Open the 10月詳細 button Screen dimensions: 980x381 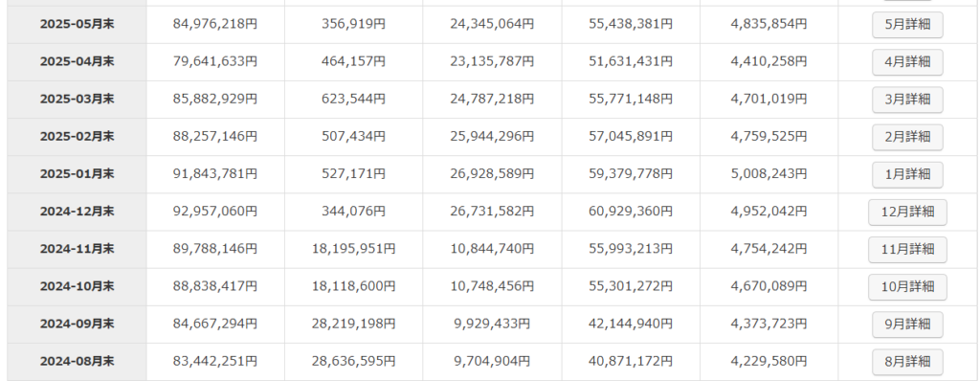(907, 287)
